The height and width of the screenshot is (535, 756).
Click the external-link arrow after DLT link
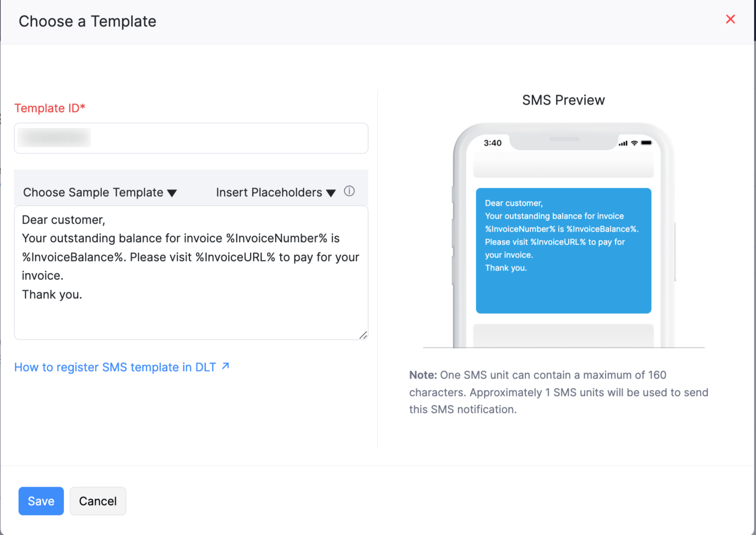pyautogui.click(x=226, y=366)
